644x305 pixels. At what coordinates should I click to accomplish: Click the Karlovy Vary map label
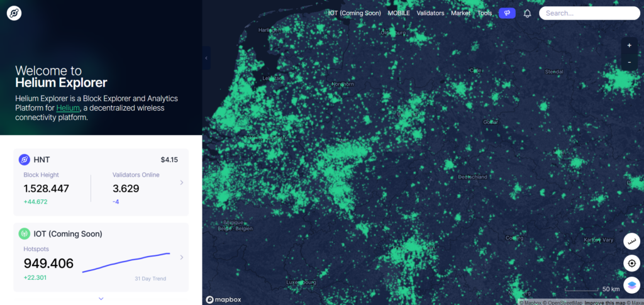[x=599, y=240]
